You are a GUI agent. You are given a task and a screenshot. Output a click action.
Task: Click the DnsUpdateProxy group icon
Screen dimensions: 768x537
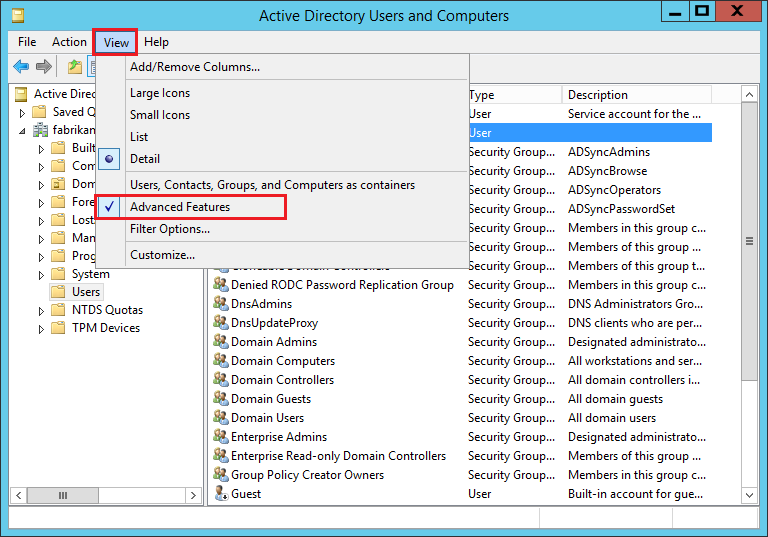click(221, 322)
